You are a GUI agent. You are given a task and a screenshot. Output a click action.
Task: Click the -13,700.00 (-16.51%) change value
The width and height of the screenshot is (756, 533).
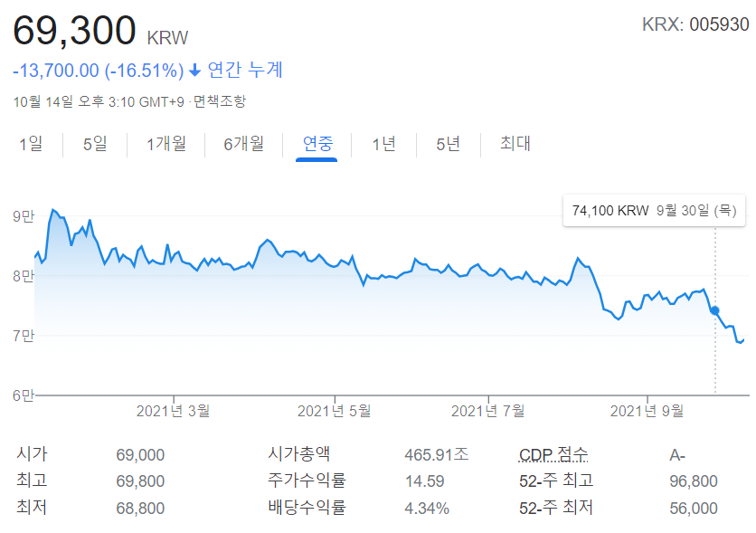99,71
